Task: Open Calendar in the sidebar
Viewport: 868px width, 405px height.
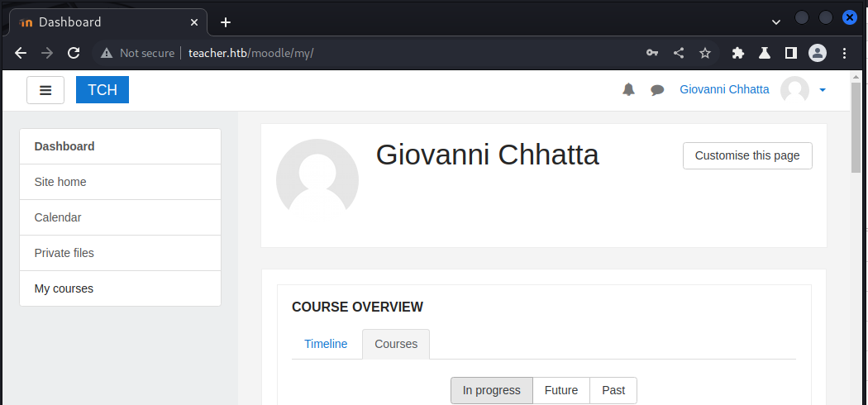Action: pyautogui.click(x=120, y=217)
